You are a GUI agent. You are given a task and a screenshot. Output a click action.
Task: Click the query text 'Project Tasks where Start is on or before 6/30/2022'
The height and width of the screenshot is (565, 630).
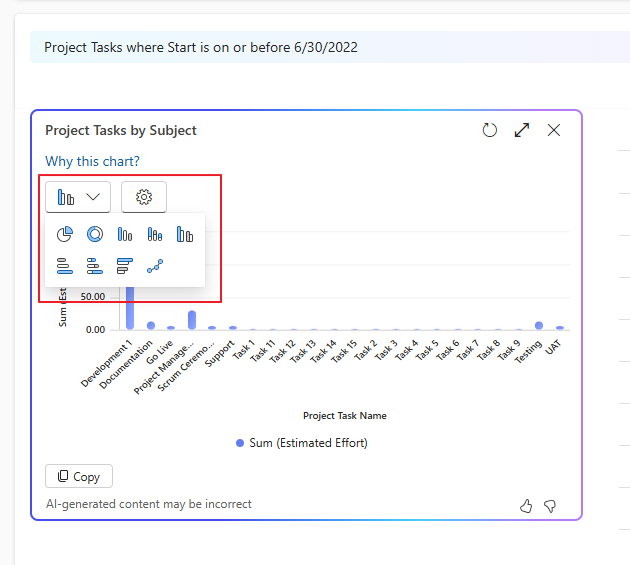pyautogui.click(x=201, y=47)
